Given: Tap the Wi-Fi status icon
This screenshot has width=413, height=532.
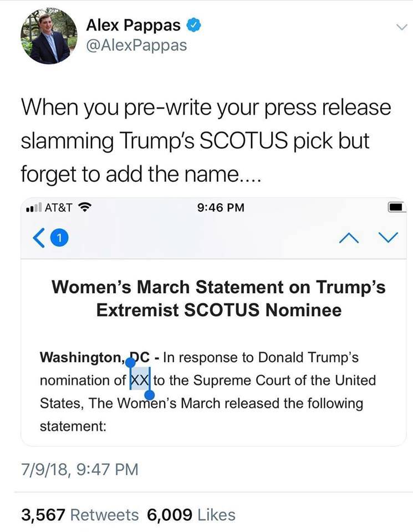Looking at the screenshot, I should [x=84, y=207].
